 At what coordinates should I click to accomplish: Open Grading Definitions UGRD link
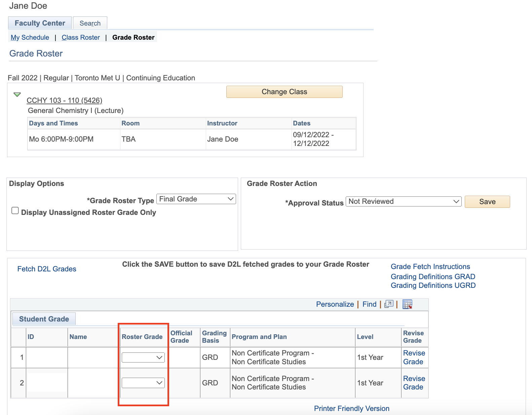pyautogui.click(x=433, y=286)
